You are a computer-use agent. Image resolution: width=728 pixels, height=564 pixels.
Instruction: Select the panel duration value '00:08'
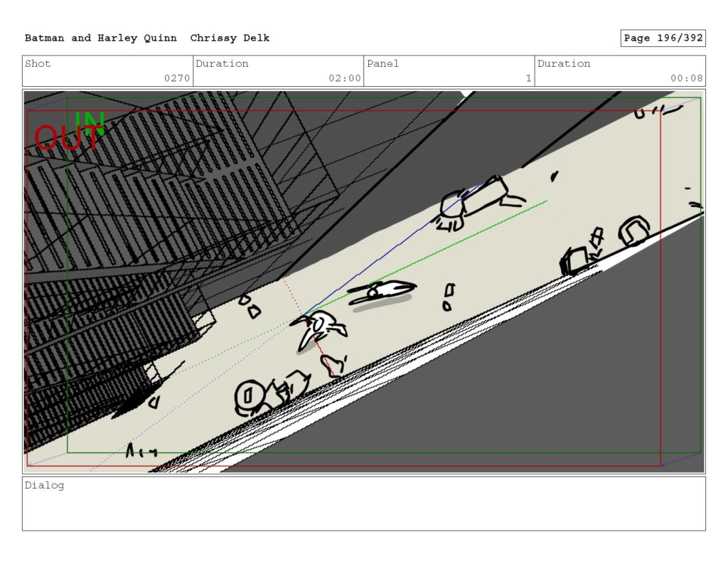click(x=686, y=78)
